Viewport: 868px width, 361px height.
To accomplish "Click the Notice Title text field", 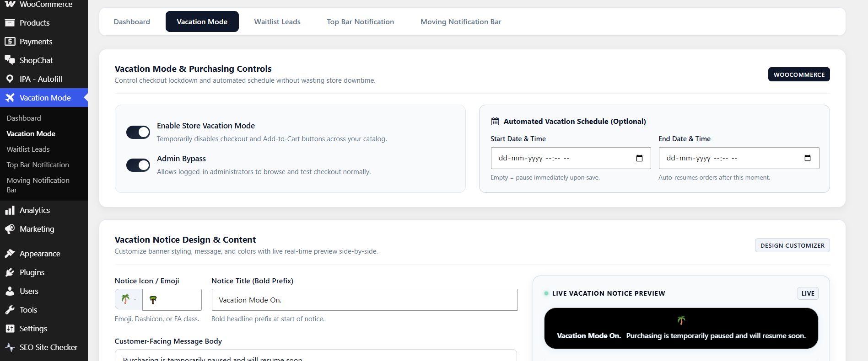I will coord(365,300).
